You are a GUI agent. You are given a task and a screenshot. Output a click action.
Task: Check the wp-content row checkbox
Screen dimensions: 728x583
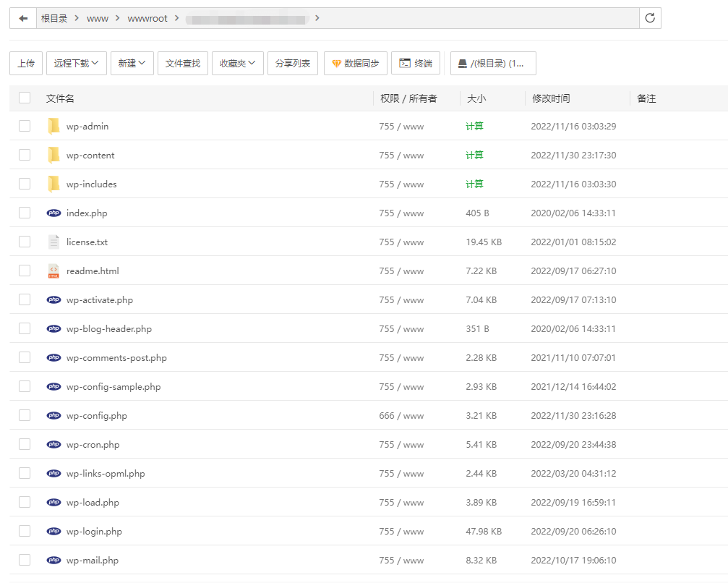point(25,155)
